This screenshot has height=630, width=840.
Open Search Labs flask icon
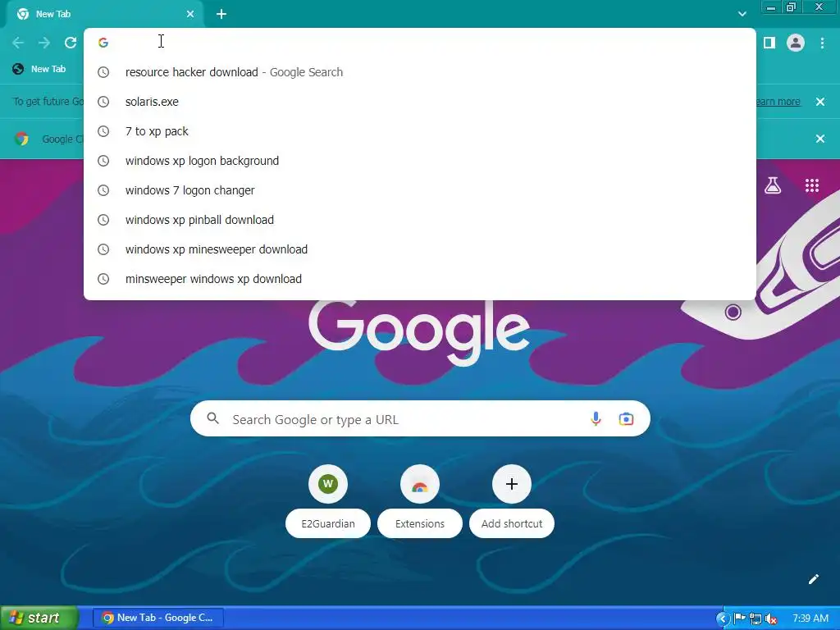point(773,185)
